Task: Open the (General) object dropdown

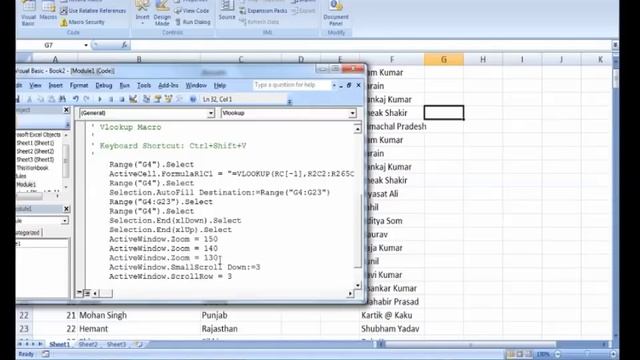Action: [x=211, y=113]
